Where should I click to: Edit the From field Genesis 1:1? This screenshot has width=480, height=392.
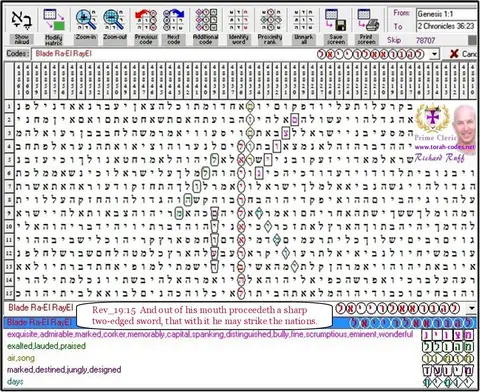coord(446,14)
